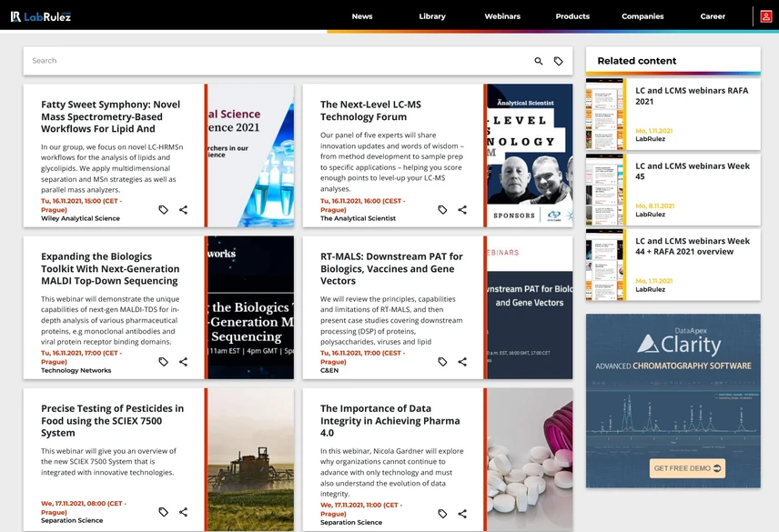Open the News menu

[x=362, y=16]
